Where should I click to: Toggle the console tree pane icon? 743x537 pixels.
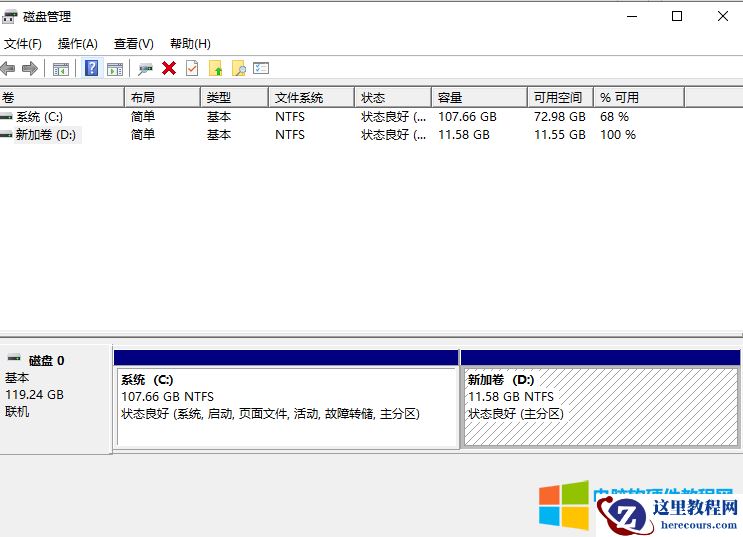click(61, 69)
